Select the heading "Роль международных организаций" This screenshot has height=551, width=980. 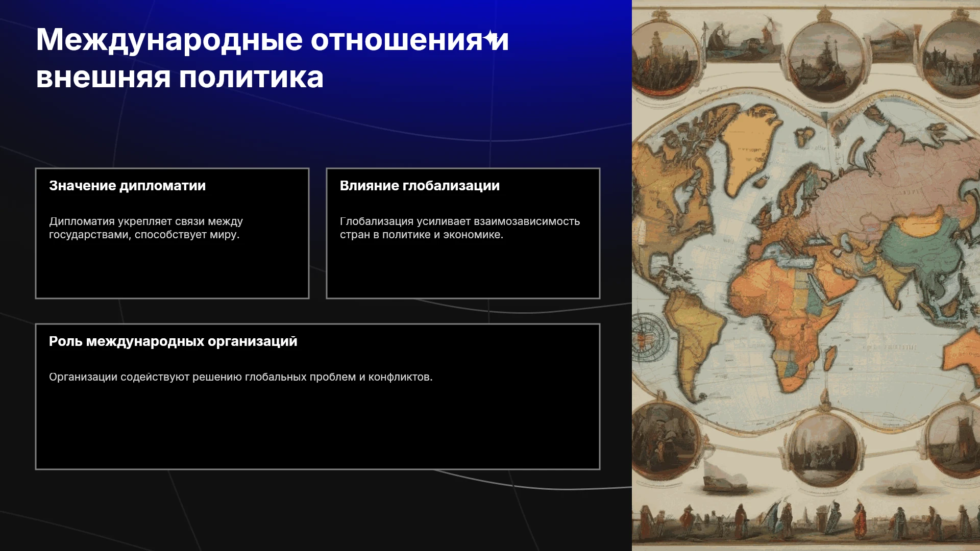pyautogui.click(x=173, y=341)
